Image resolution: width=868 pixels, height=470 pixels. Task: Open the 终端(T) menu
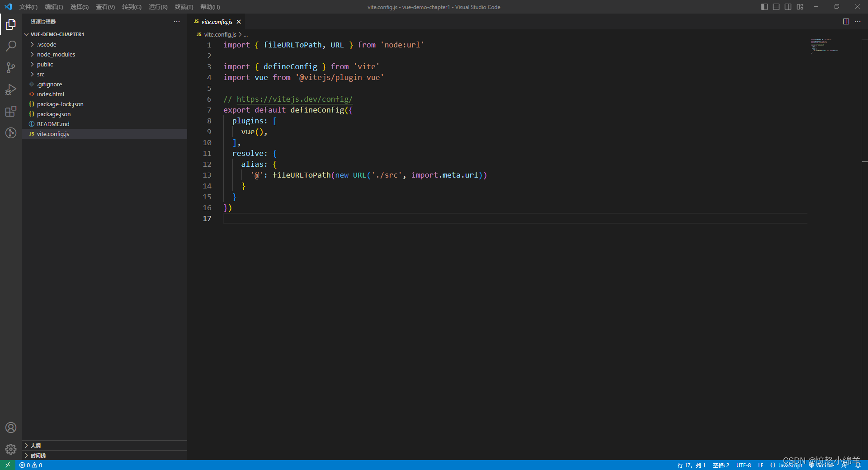tap(184, 7)
